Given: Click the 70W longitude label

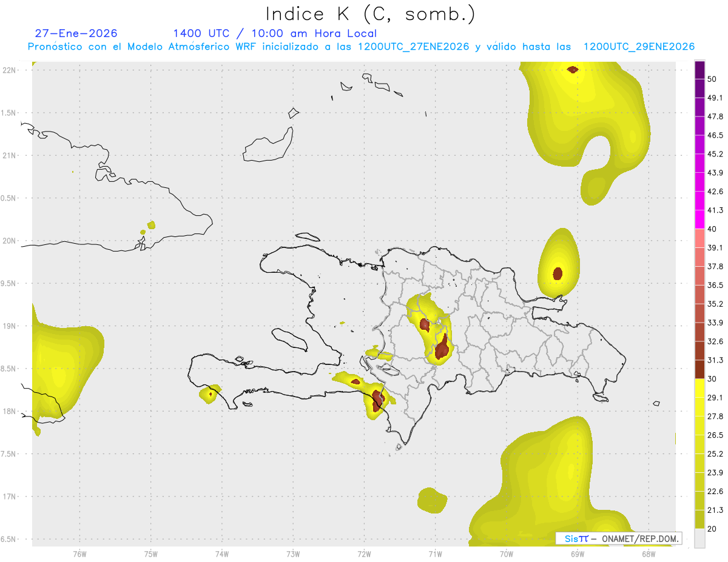Looking at the screenshot, I should pos(507,554).
